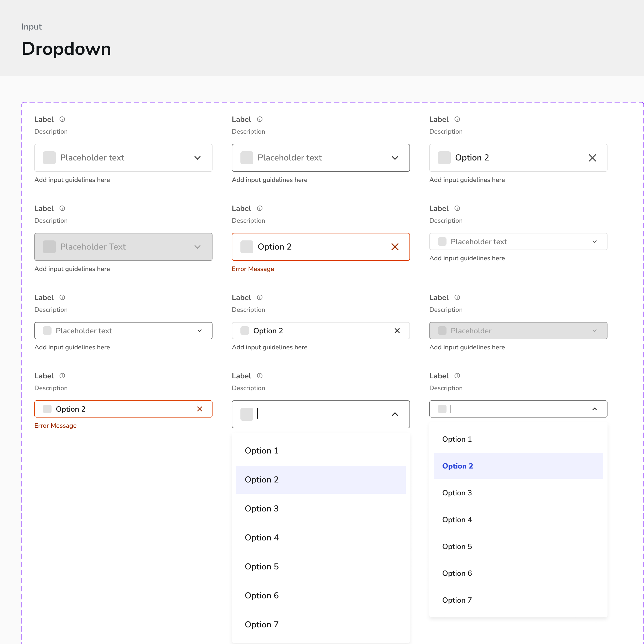Select Option 1 in the small dropdown list
The image size is (644, 644).
(x=518, y=439)
